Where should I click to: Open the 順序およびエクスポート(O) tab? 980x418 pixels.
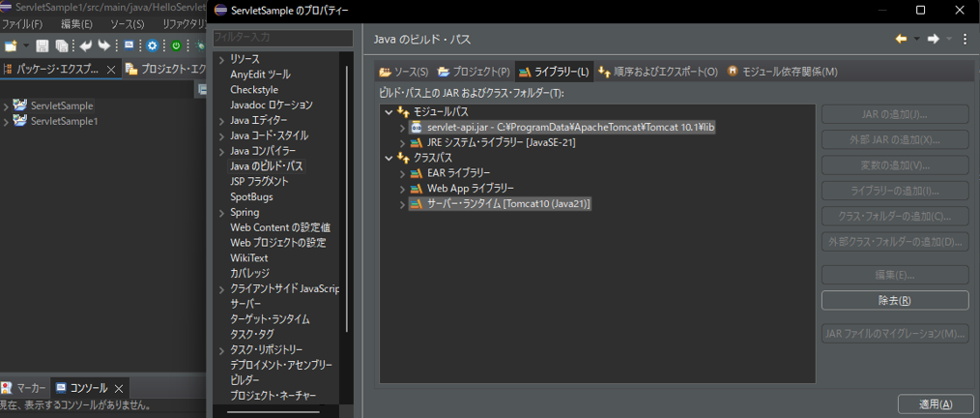658,72
